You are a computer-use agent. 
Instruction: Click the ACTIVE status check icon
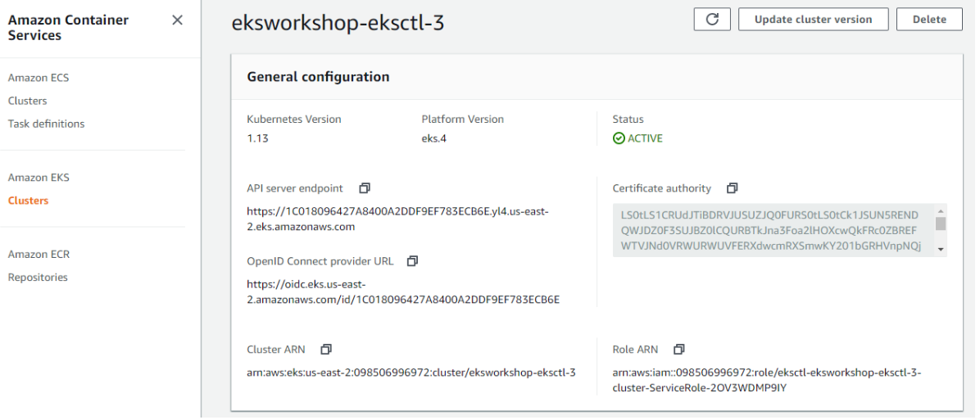(x=619, y=138)
